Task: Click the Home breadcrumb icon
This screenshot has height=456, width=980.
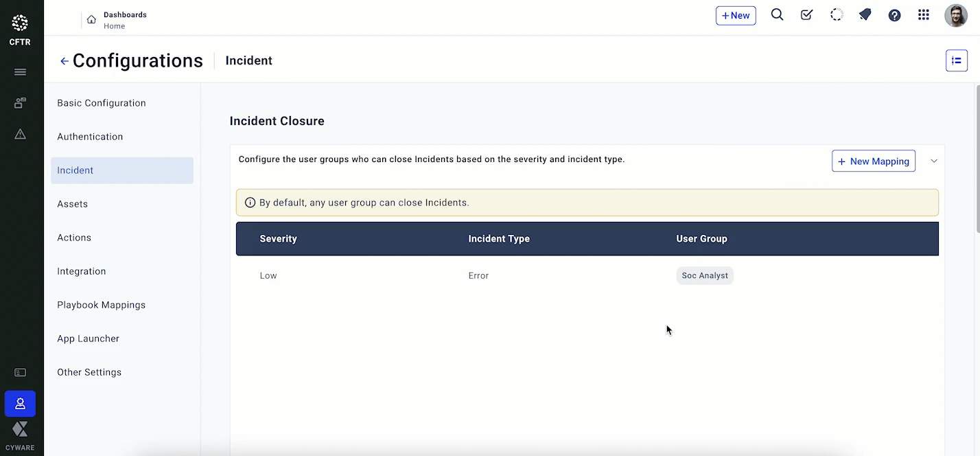Action: tap(91, 19)
